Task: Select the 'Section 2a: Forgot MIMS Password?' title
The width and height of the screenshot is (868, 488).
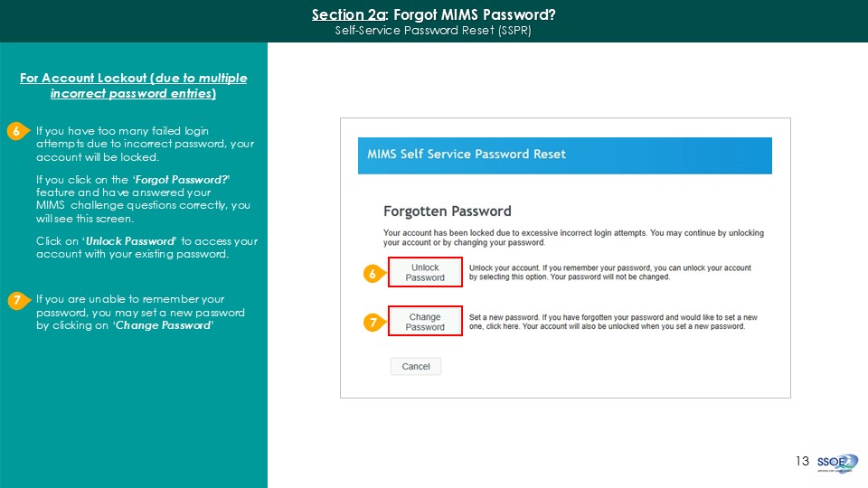Action: click(x=433, y=14)
